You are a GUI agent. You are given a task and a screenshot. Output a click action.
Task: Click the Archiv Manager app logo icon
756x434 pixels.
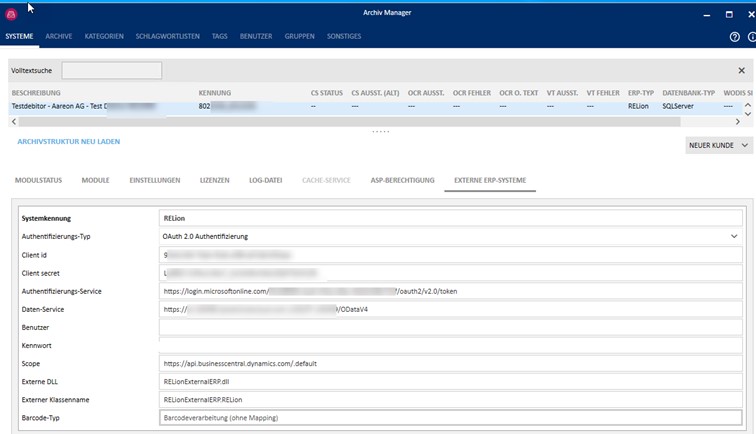[x=12, y=15]
